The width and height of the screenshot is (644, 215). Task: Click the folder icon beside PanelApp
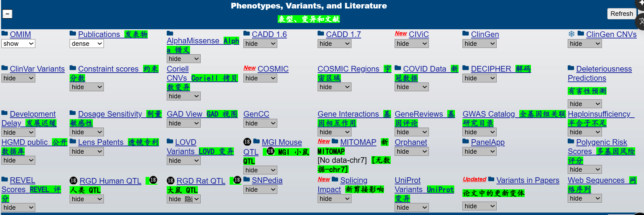466,141
